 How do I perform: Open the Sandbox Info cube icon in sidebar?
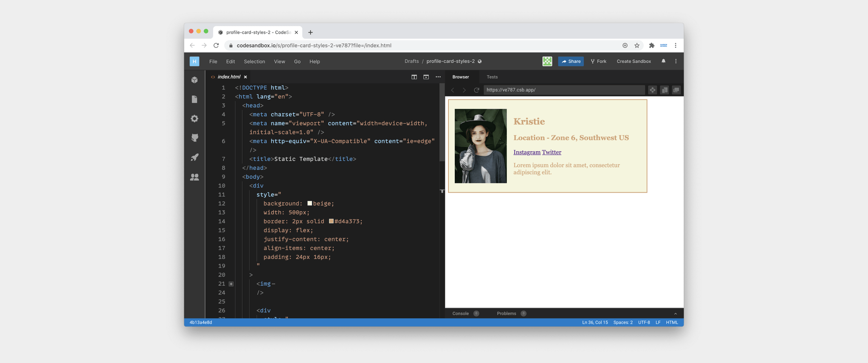point(194,80)
